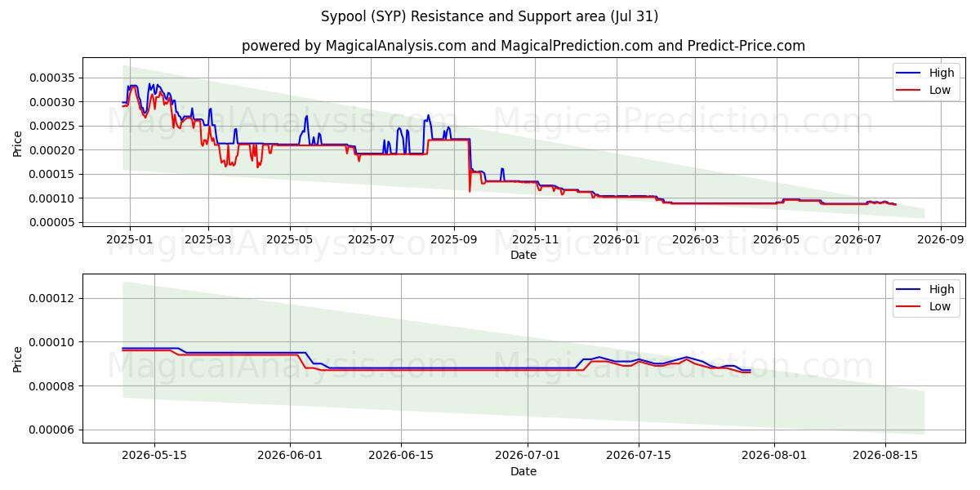The height and width of the screenshot is (490, 980).
Task: Click the '0.00020' y-axis label in top chart
Action: coord(53,150)
